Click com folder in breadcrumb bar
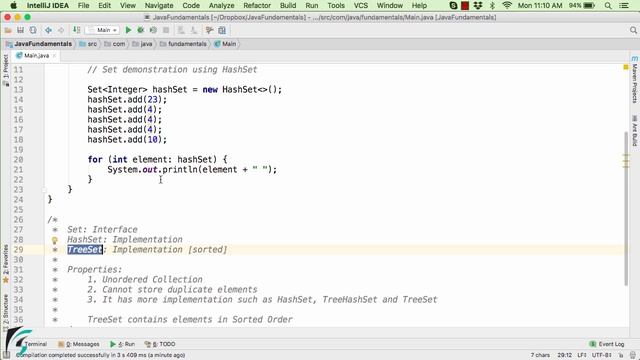The height and width of the screenshot is (360, 640). 115,44
